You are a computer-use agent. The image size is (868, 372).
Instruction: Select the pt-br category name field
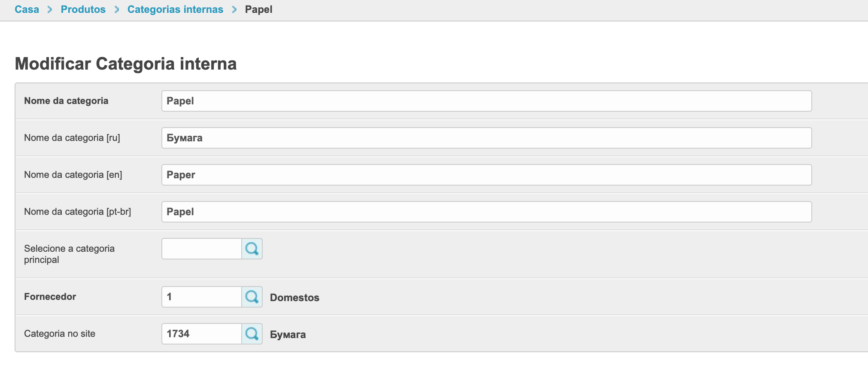click(486, 212)
